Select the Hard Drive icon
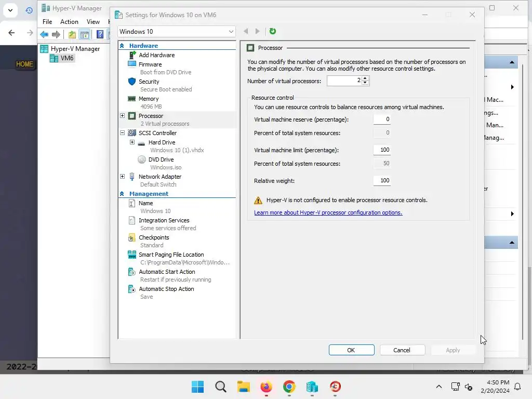Image resolution: width=532 pixels, height=399 pixels. 141,143
